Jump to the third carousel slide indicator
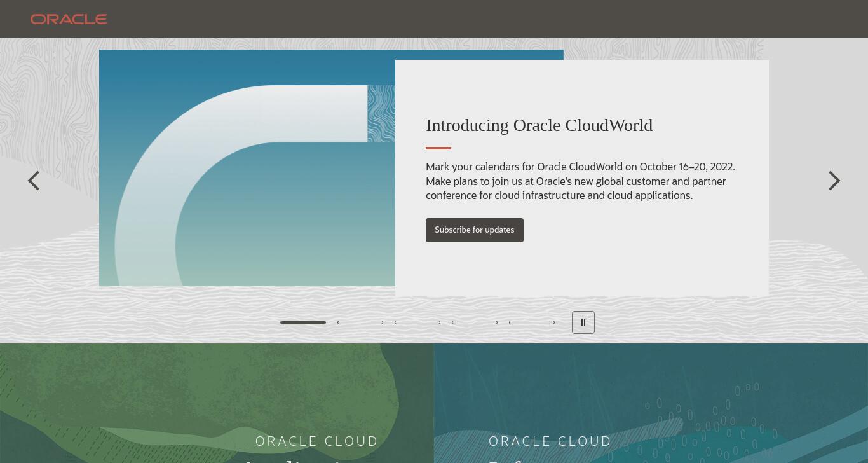This screenshot has height=463, width=868. coord(417,322)
